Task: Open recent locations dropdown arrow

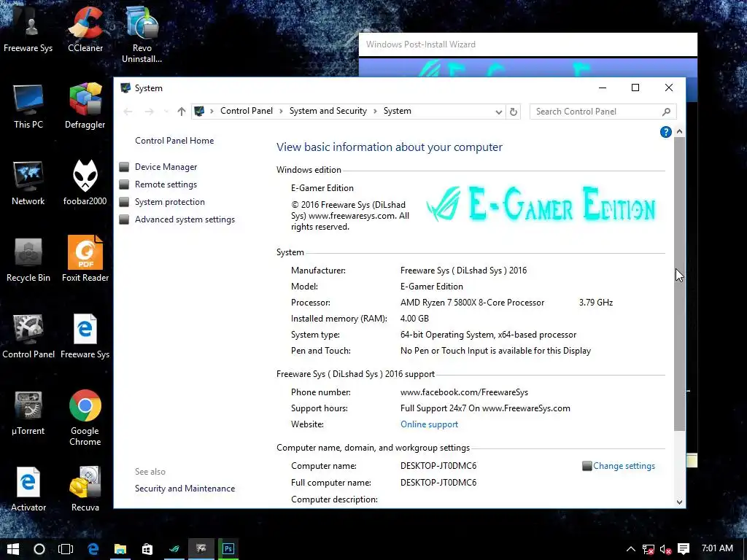Action: tap(166, 112)
